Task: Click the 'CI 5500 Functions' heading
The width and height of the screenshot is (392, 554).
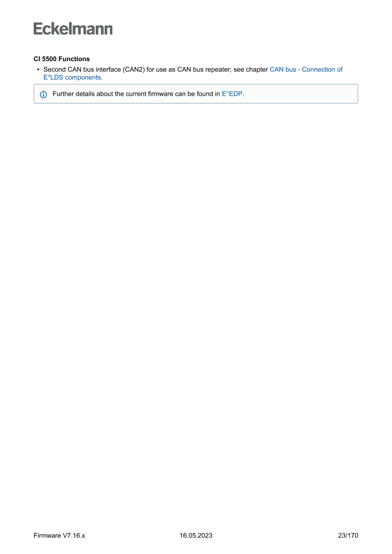Action: [62, 59]
